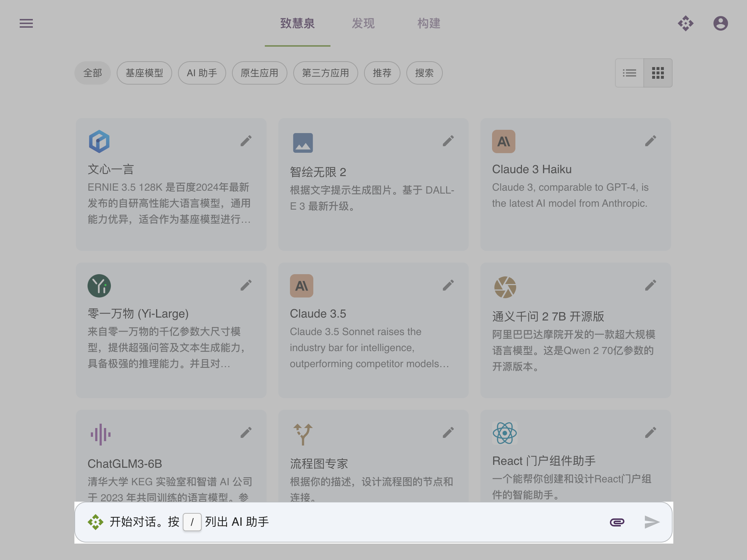747x560 pixels.
Task: Click the 来自零一万物的千亿参数 description text
Action: pyautogui.click(x=166, y=348)
